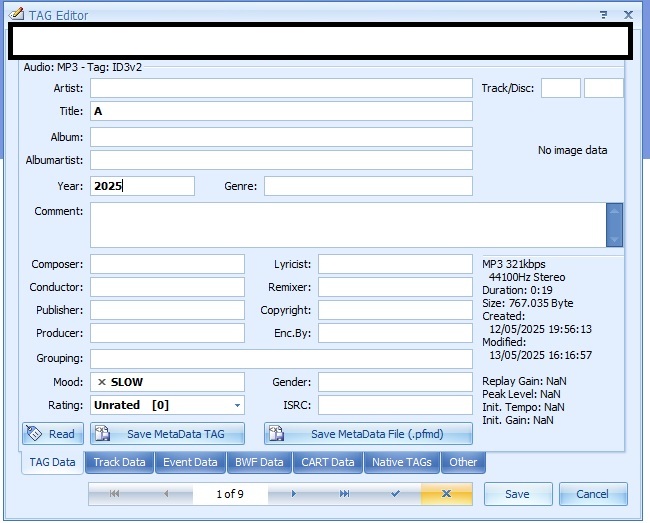Open the CART Data tab

click(328, 462)
